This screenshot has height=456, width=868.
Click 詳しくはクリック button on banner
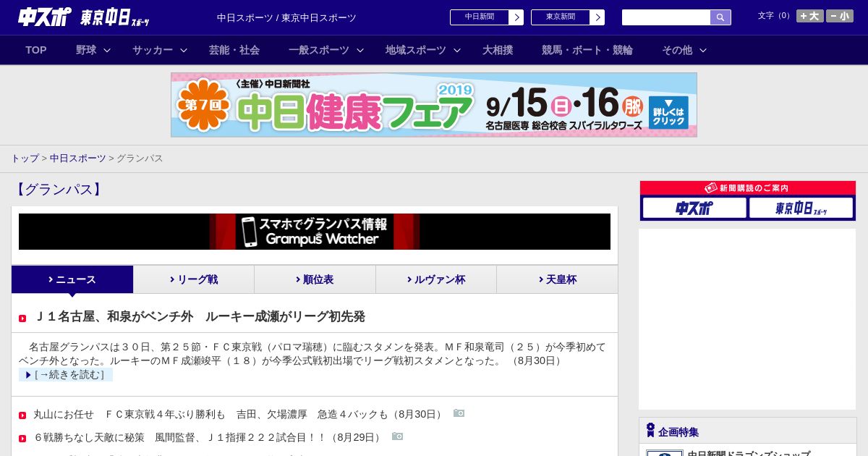click(668, 112)
